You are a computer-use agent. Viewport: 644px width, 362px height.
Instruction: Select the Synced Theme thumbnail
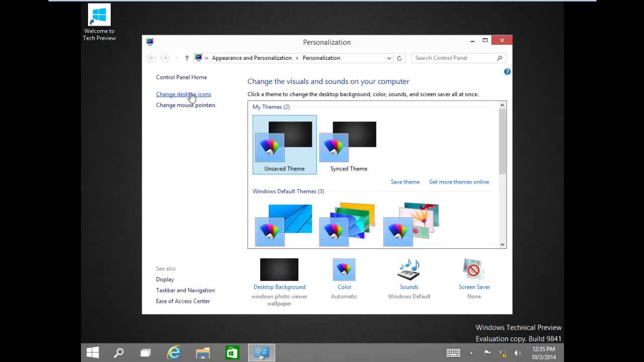[x=348, y=142]
